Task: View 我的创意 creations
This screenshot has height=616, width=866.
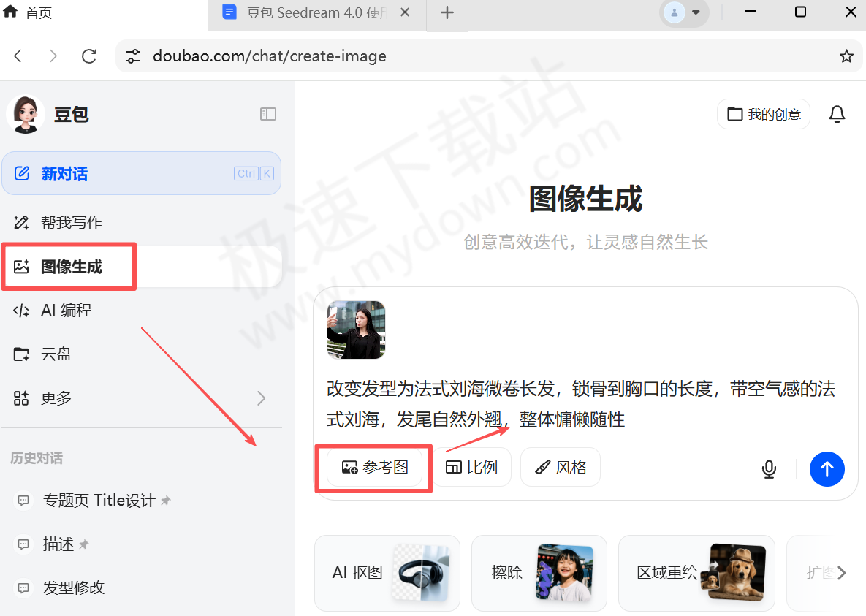Action: (x=763, y=114)
